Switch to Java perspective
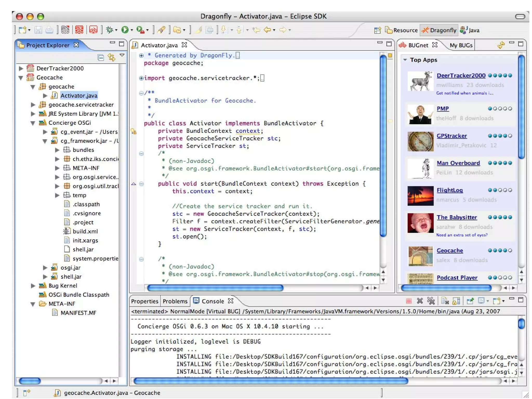This screenshot has height=399, width=532. coord(470,30)
